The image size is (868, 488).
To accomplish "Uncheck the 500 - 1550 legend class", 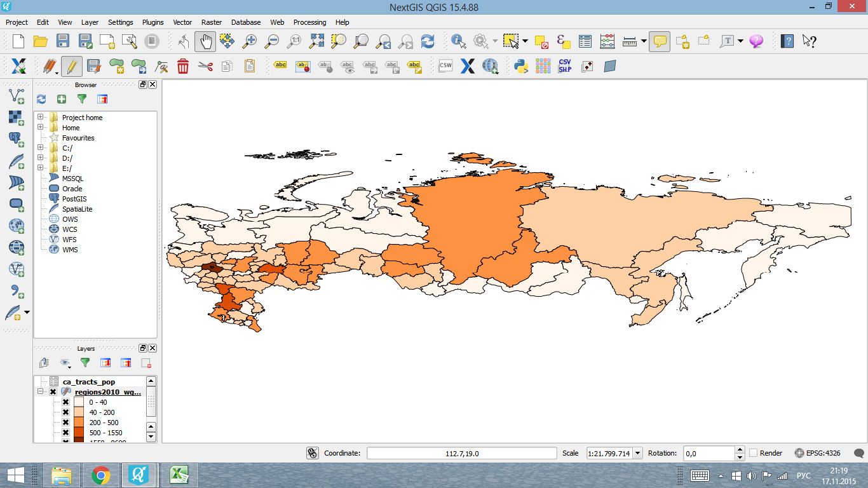I will pyautogui.click(x=65, y=433).
